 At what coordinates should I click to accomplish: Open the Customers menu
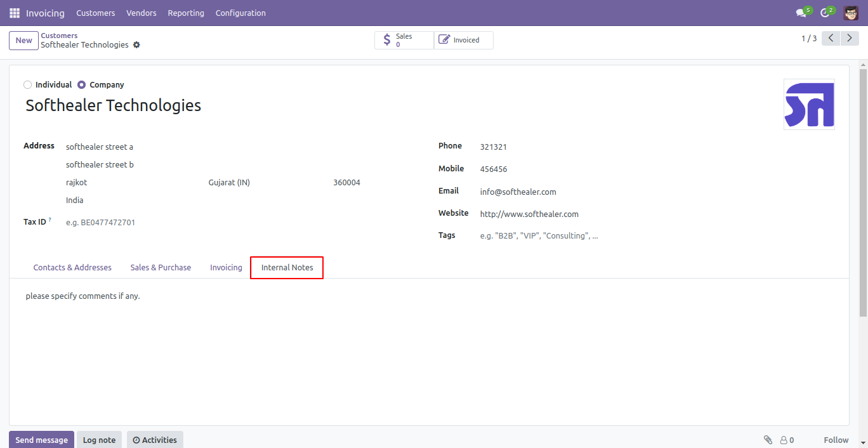coord(96,13)
